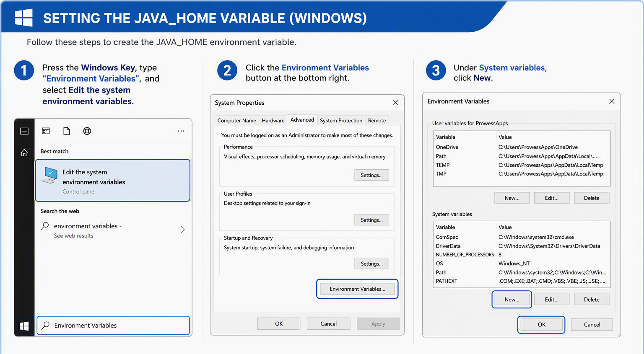Screen dimensions: 644x354
Task: Click the Windows Start logo in search panel
Action: [24, 326]
